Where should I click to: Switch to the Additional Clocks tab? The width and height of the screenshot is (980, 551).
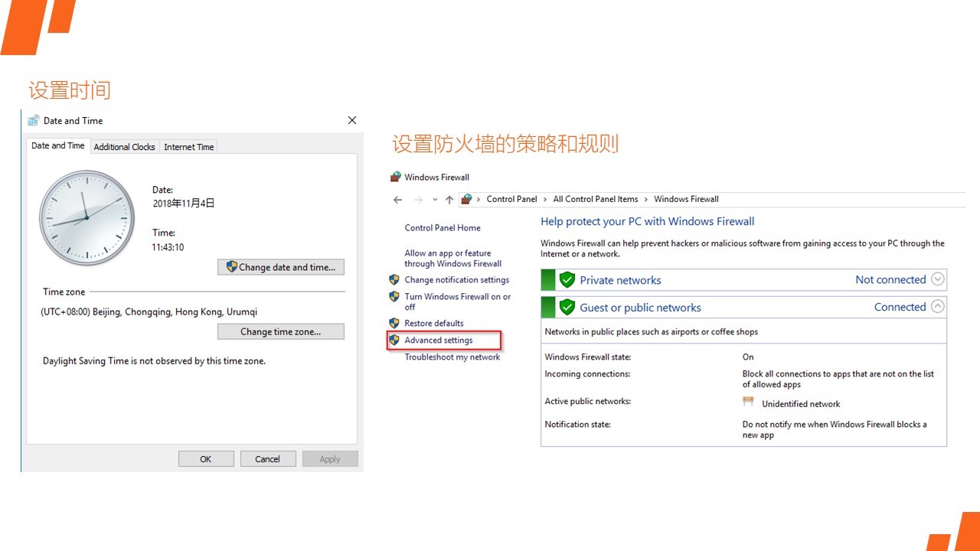(124, 147)
